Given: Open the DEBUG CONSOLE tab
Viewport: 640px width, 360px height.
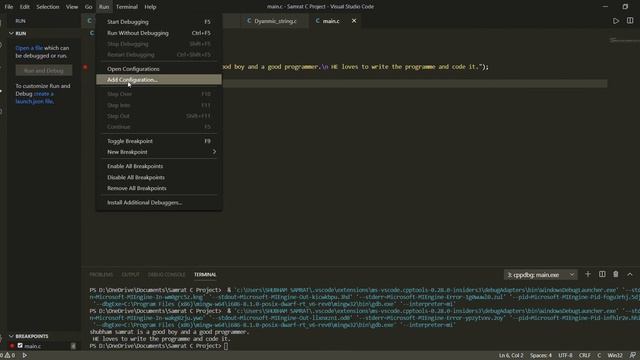Looking at the screenshot, I should click(x=167, y=275).
